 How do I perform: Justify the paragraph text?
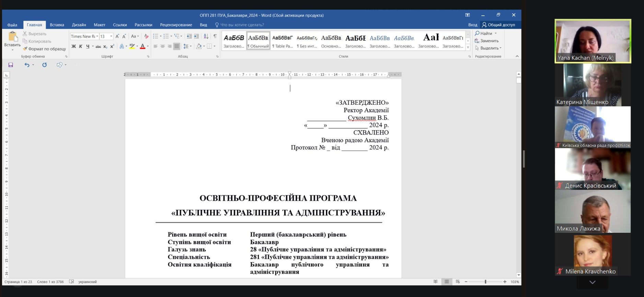point(177,46)
